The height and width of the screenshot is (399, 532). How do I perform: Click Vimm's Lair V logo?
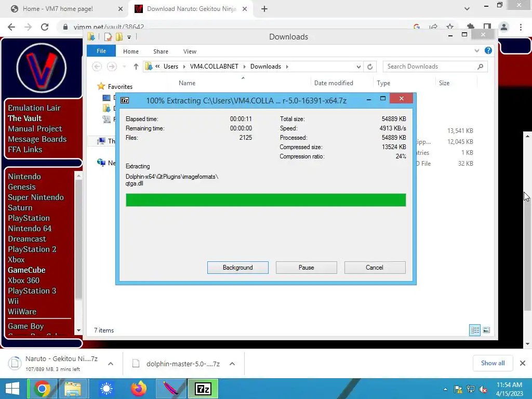41,68
